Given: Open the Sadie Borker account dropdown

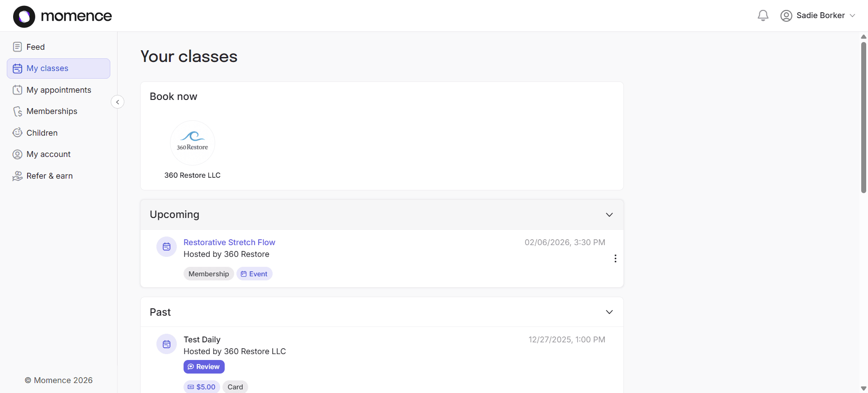Looking at the screenshot, I should pyautogui.click(x=818, y=15).
